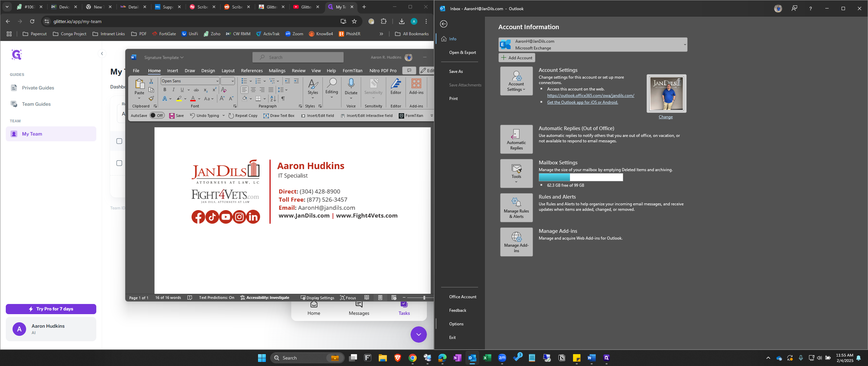Click the Facebook icon in the signature
The height and width of the screenshot is (366, 868).
coord(198,217)
